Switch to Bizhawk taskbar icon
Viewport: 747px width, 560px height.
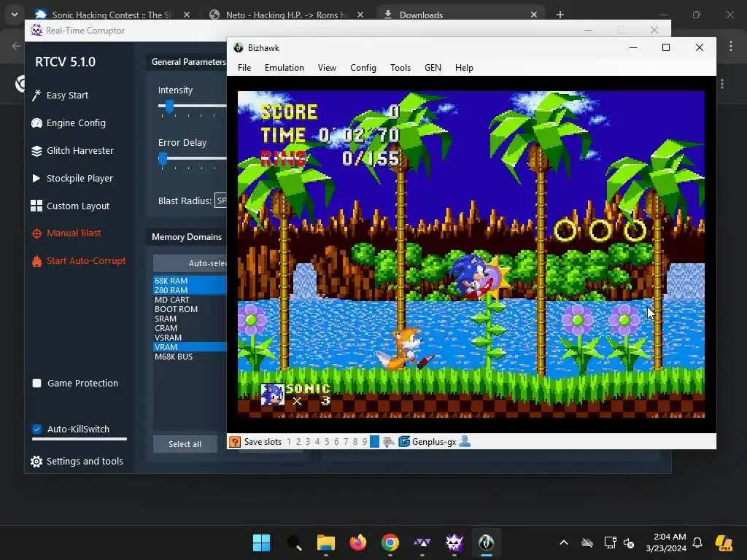pos(487,542)
